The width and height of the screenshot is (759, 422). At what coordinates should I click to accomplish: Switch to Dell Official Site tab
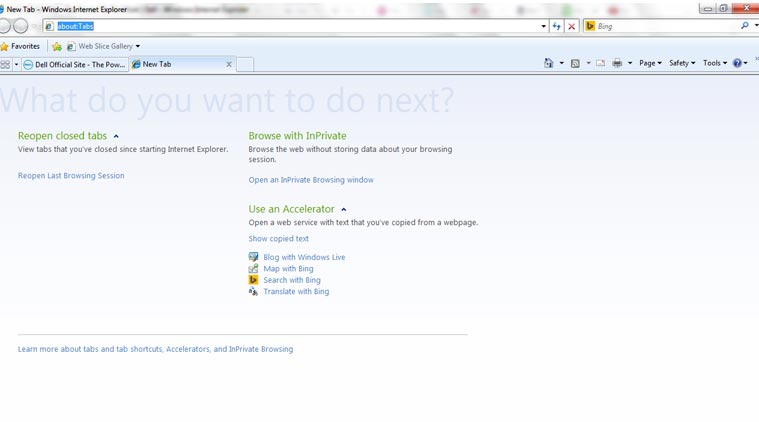click(75, 64)
